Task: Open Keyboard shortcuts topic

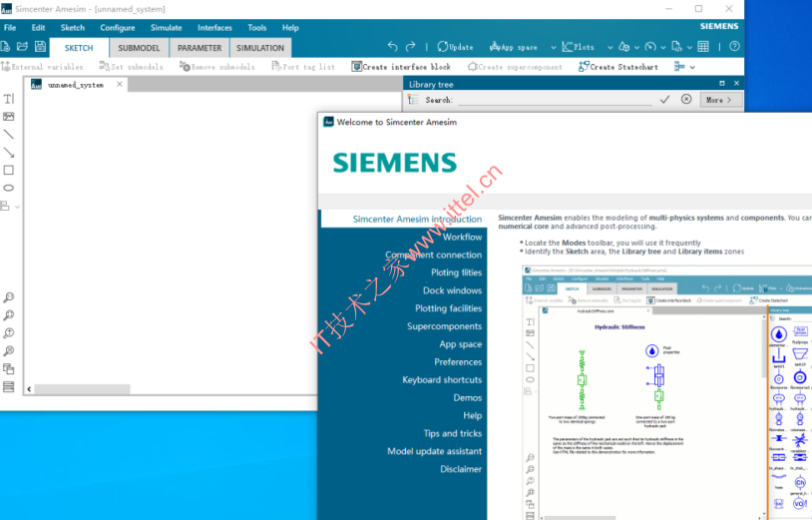Action: click(442, 379)
